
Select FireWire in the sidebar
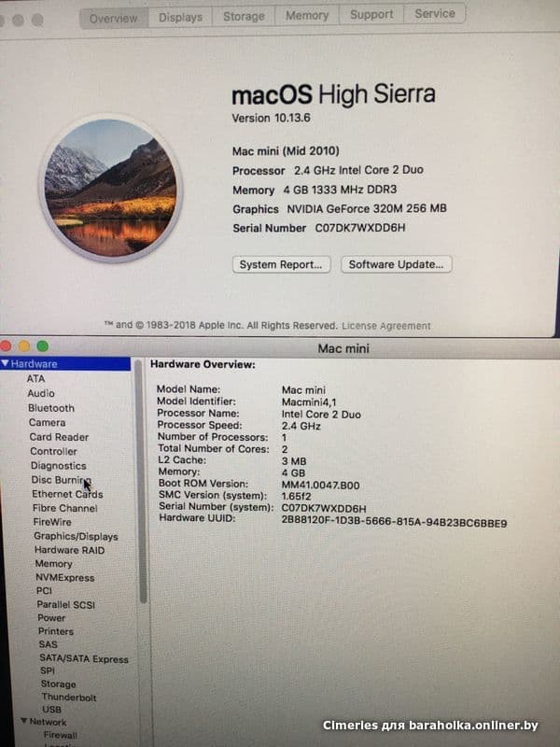[52, 522]
